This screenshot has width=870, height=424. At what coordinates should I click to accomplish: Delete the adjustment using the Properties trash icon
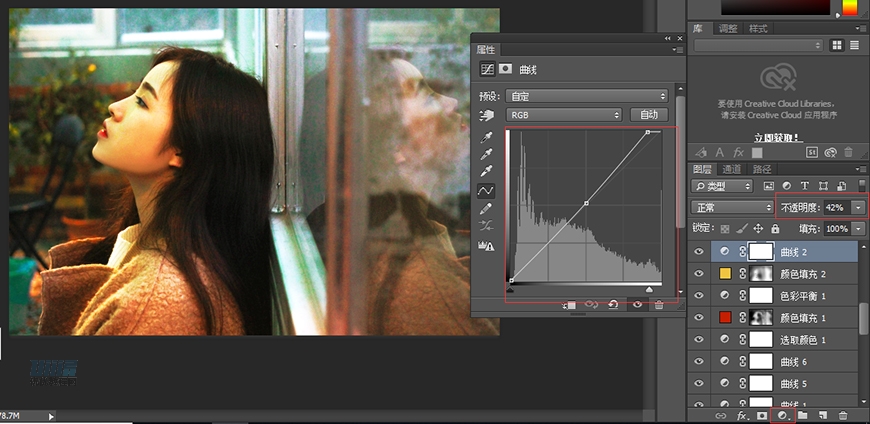click(x=659, y=305)
